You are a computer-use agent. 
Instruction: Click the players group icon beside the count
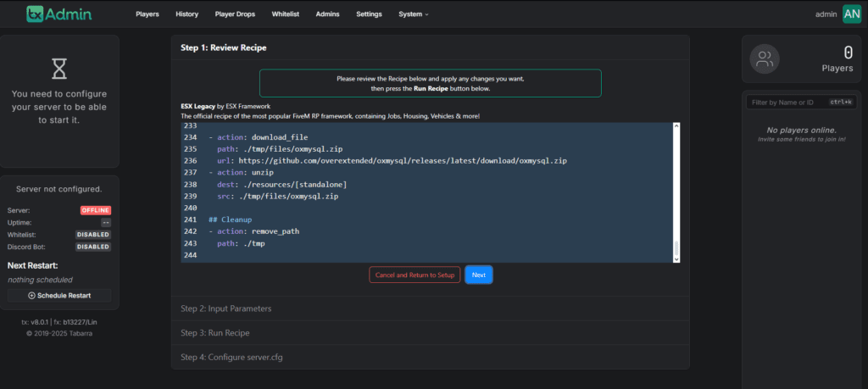pos(765,59)
